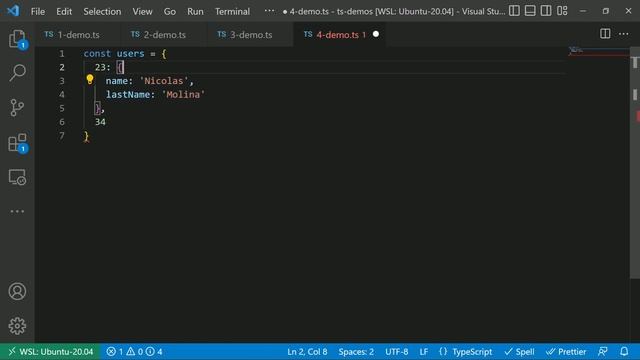This screenshot has width=640, height=360.
Task: Click the feedback icon in status bar
Action: (602, 351)
